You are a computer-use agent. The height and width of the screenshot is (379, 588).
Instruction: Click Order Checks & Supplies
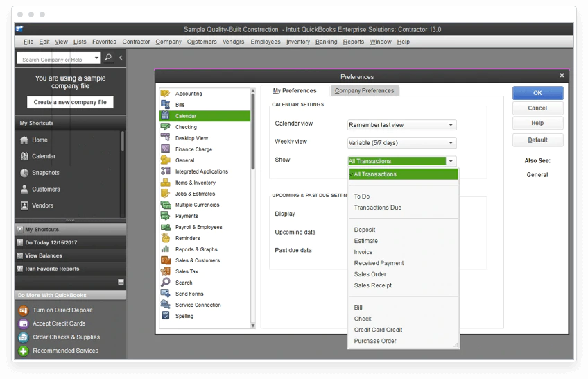click(66, 337)
